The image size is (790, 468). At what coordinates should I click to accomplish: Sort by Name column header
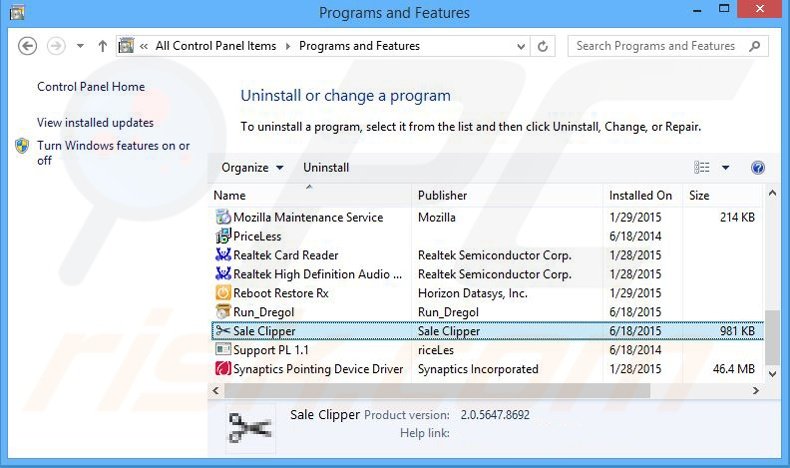pos(310,195)
